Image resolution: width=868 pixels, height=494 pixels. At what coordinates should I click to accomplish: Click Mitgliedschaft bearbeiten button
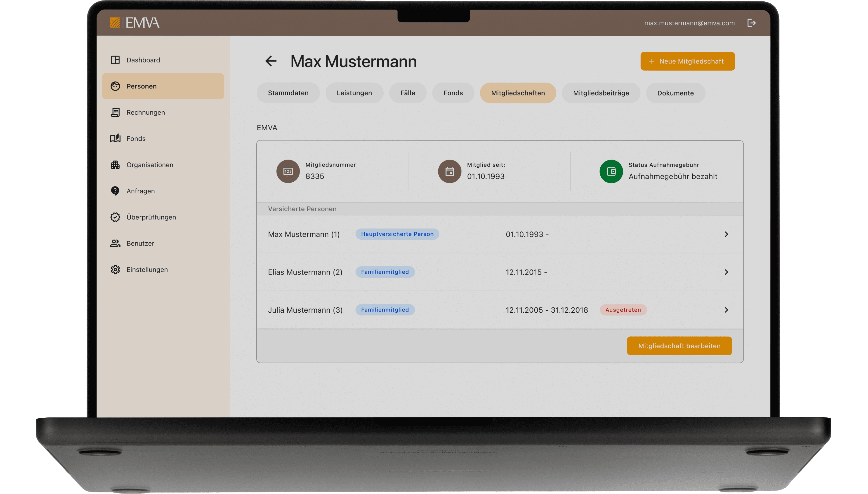tap(679, 346)
